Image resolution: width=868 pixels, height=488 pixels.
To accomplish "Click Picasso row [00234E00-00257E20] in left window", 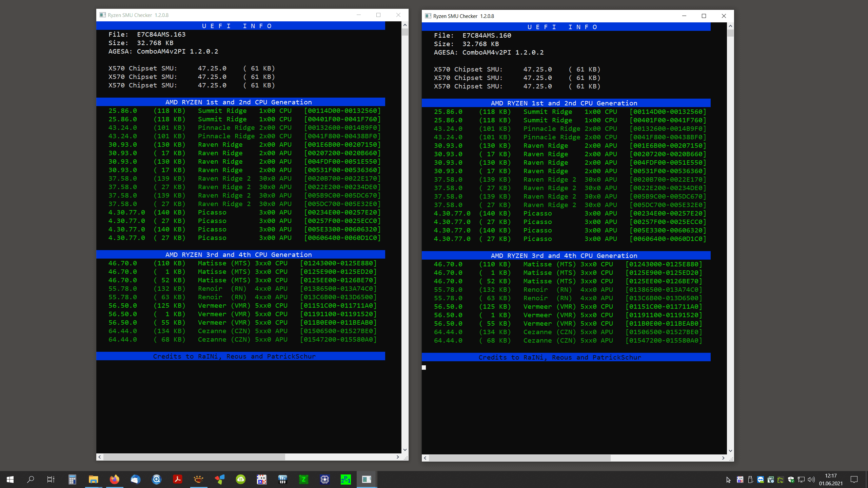I will (244, 212).
